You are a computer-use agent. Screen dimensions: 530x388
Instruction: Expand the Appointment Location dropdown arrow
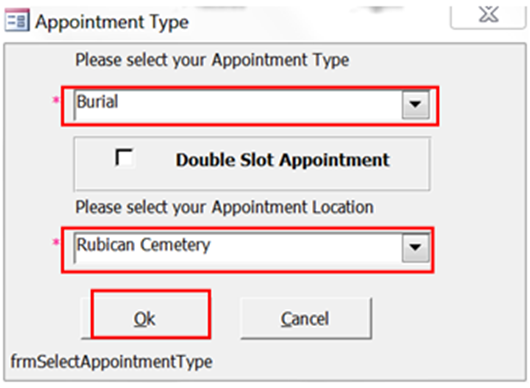coord(415,247)
